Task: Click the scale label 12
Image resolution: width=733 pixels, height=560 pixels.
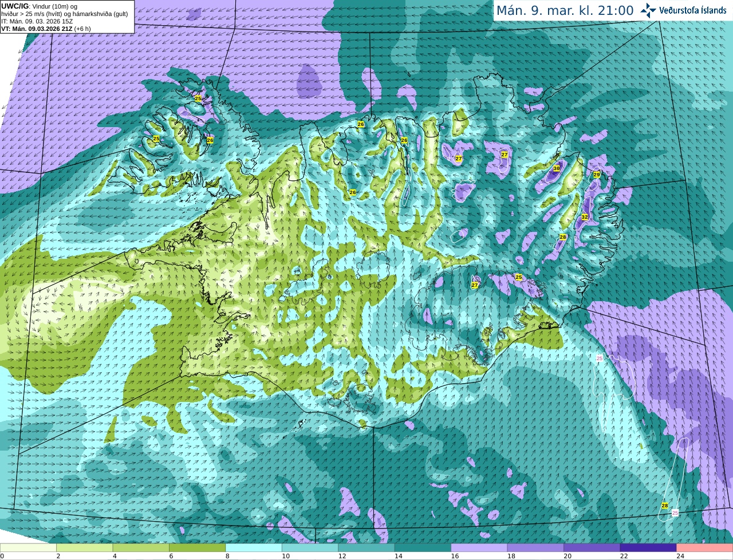Action: click(342, 556)
